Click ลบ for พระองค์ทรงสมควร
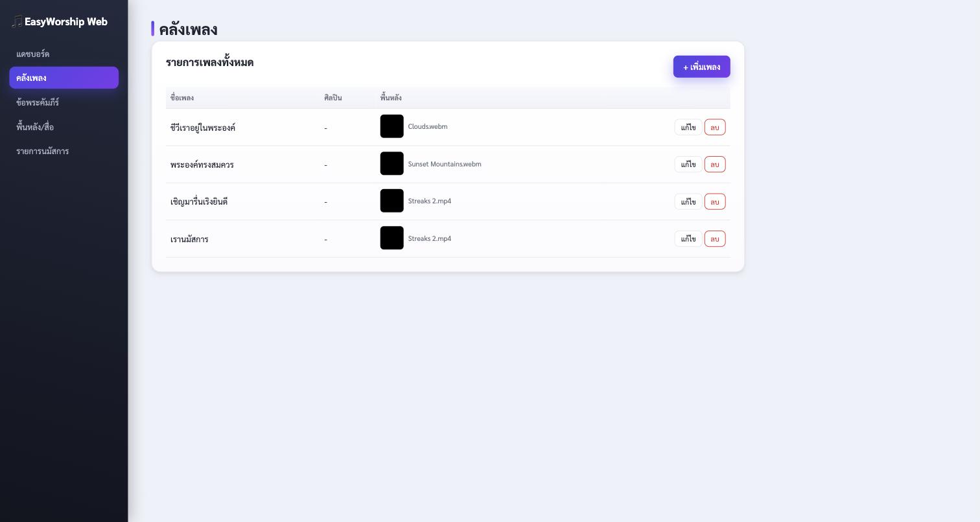 [715, 165]
